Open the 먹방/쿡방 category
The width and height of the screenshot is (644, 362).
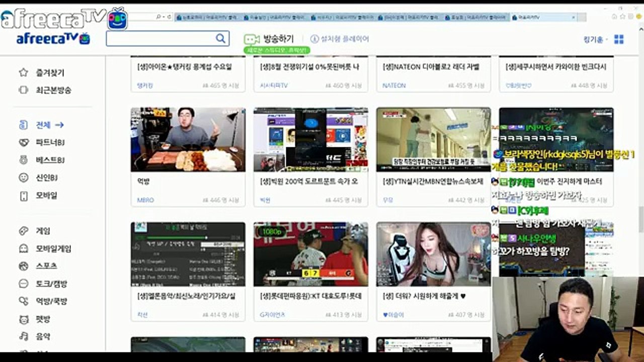(43, 301)
